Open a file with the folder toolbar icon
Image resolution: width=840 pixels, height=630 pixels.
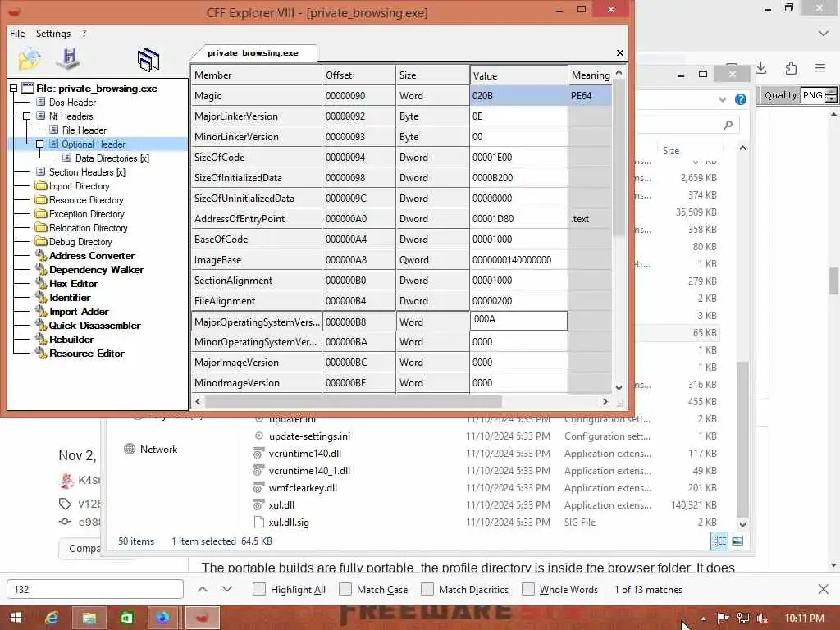point(29,58)
